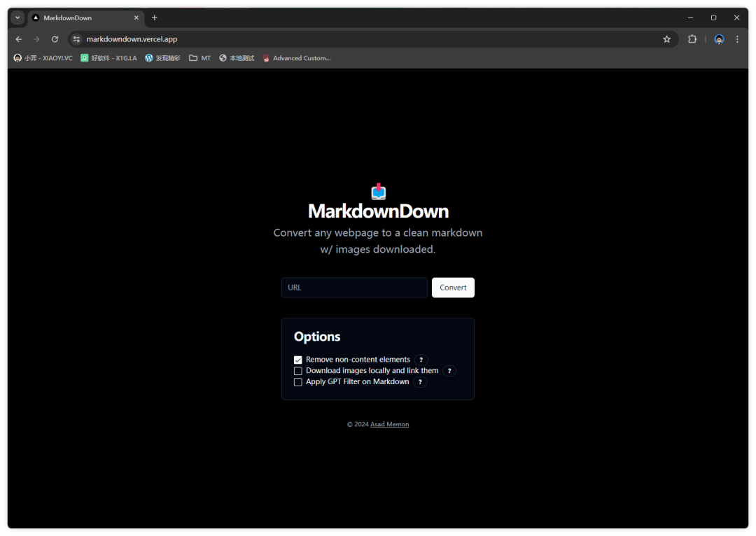Viewport: 756px width, 536px height.
Task: Go forward in browser history
Action: click(36, 39)
